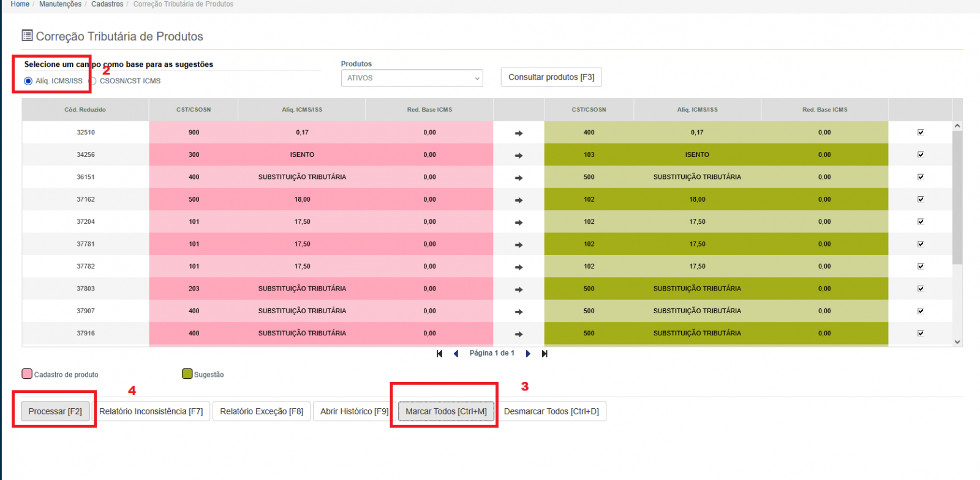Viewport: 980px width, 480px height.
Task: Select the Alíq. ICMS/ISS radio option
Action: click(x=28, y=81)
